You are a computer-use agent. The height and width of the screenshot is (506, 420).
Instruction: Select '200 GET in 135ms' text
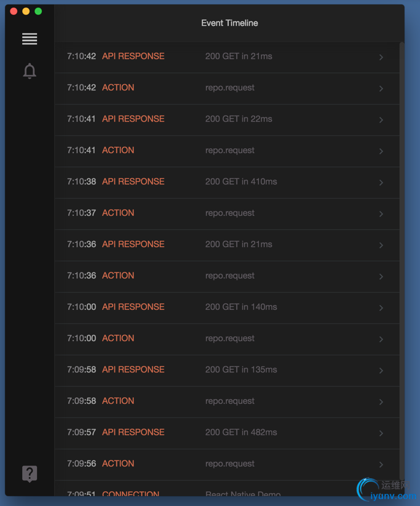point(241,369)
